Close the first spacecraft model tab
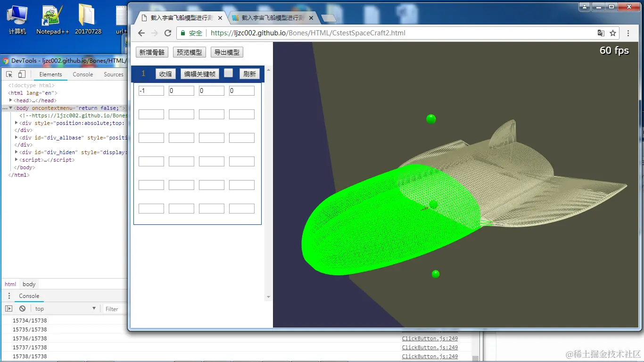The width and height of the screenshot is (644, 362). coord(220,18)
